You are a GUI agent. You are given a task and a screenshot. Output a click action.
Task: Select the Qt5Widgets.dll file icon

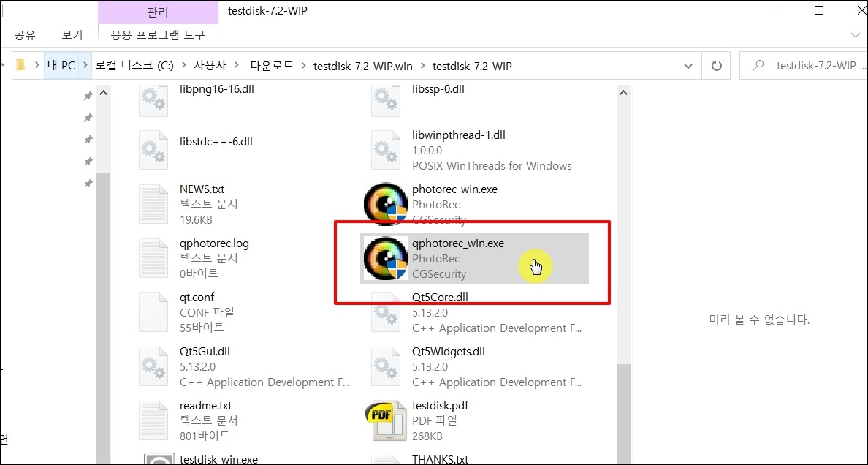pos(386,366)
